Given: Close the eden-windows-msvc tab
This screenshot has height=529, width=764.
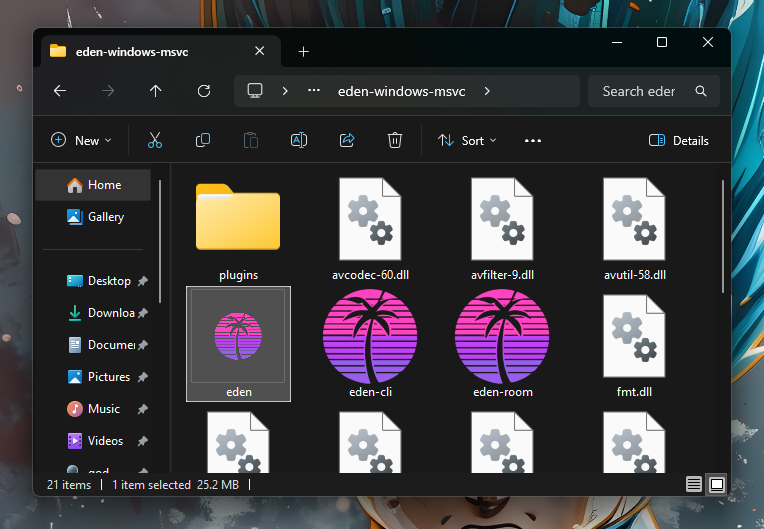Looking at the screenshot, I should coord(260,51).
